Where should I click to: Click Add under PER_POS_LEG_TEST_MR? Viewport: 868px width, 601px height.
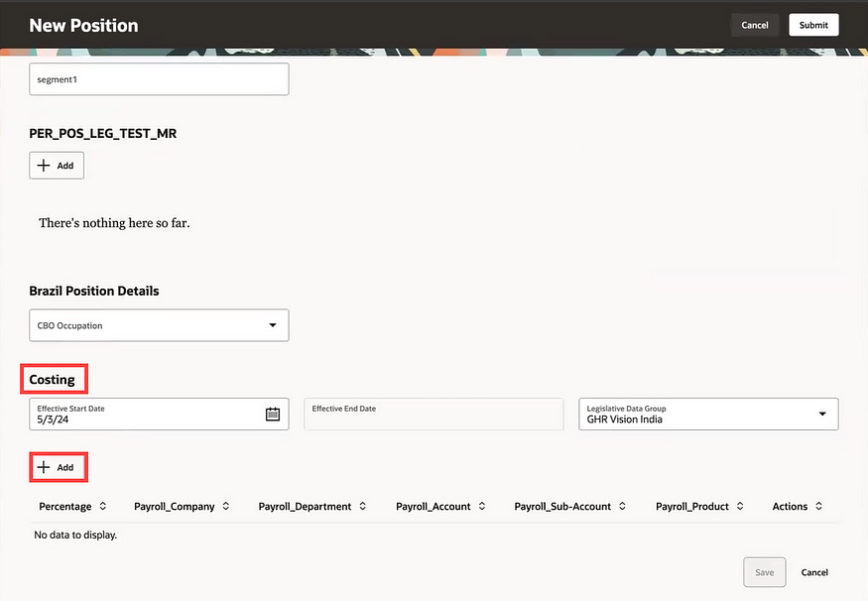tap(57, 166)
